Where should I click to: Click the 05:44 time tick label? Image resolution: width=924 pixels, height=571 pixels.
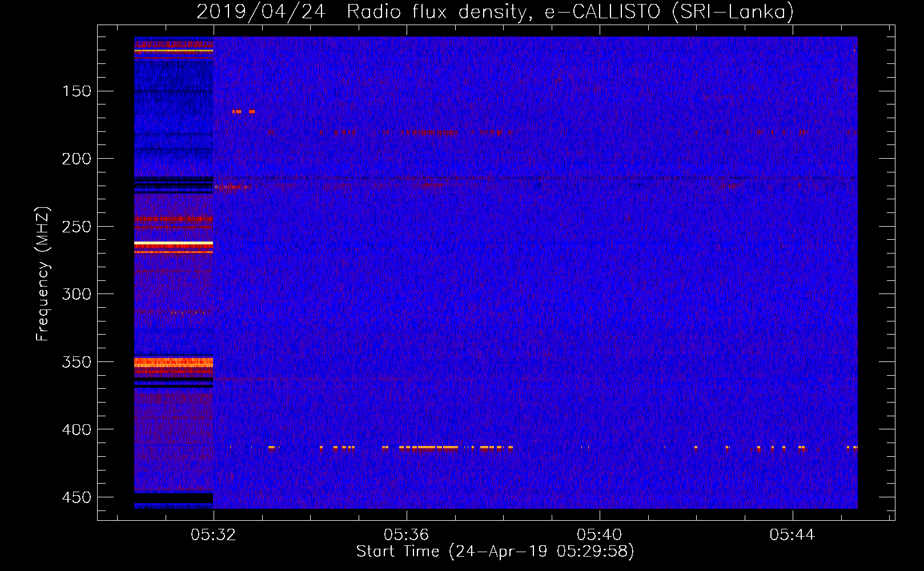tap(792, 535)
